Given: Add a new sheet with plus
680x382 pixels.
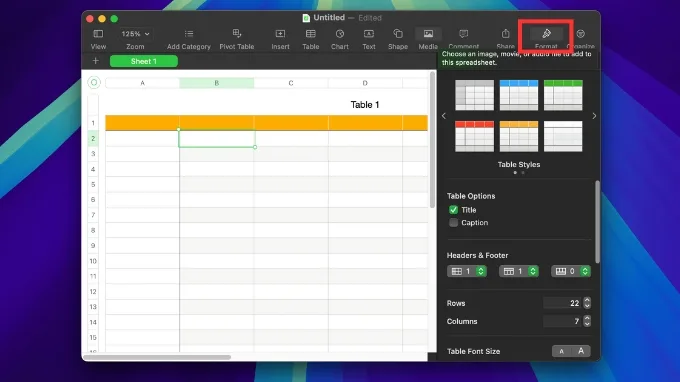Looking at the screenshot, I should [x=95, y=61].
